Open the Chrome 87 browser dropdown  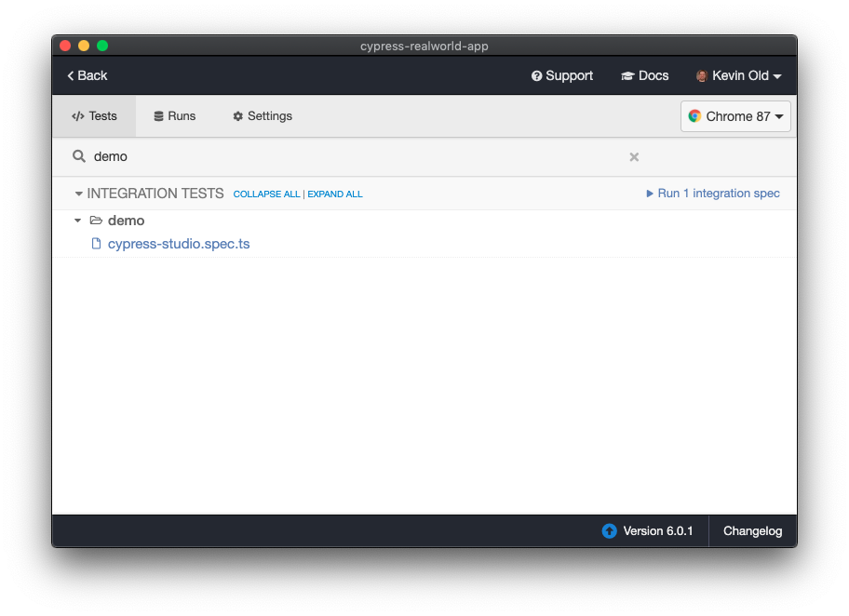coord(736,116)
